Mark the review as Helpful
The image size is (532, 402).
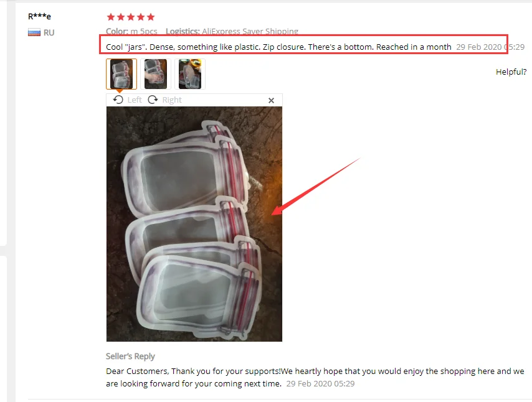[x=511, y=72]
